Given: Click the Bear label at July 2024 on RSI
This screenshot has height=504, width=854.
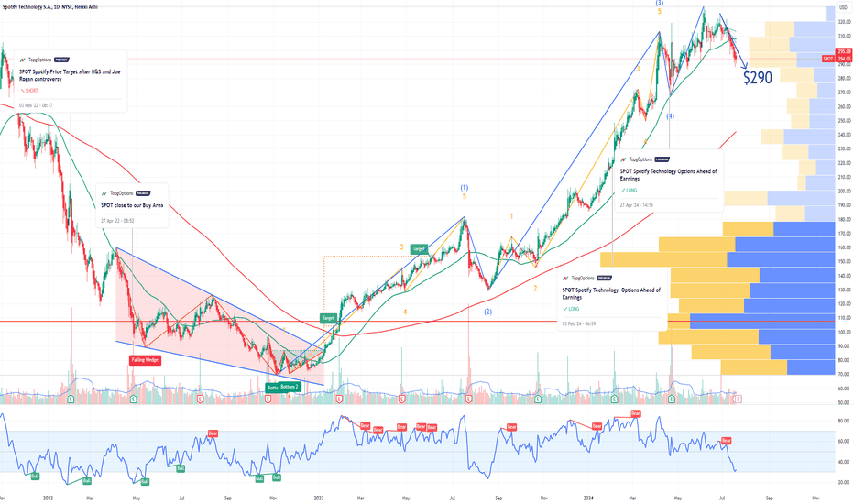Looking at the screenshot, I should [x=726, y=440].
